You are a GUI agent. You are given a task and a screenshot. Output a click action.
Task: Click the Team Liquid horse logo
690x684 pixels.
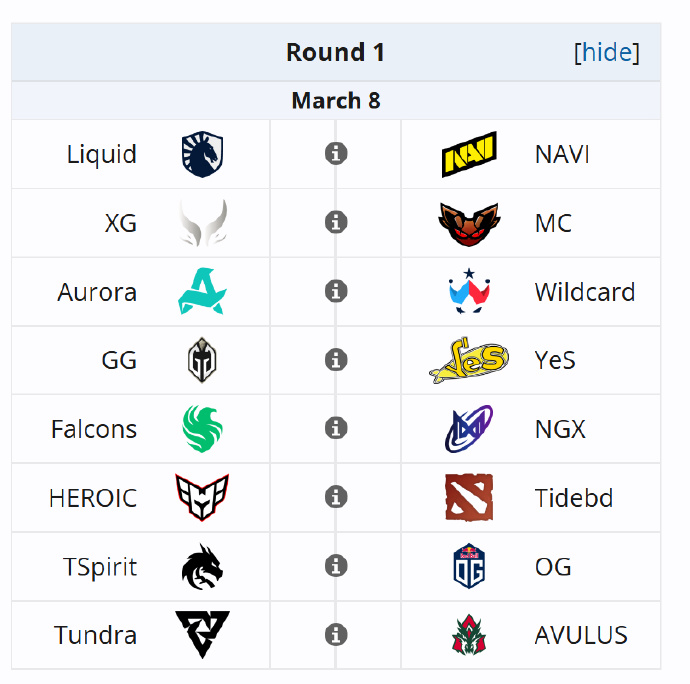(202, 154)
